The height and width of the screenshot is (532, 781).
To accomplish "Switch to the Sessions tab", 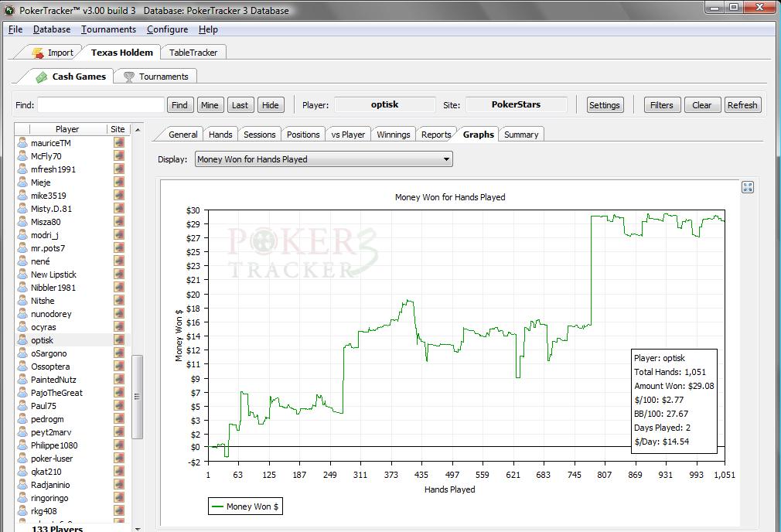I will tap(259, 135).
